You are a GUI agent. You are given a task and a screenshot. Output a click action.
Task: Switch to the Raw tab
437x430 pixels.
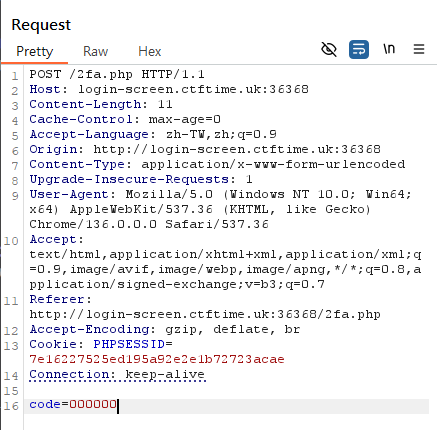[x=95, y=51]
